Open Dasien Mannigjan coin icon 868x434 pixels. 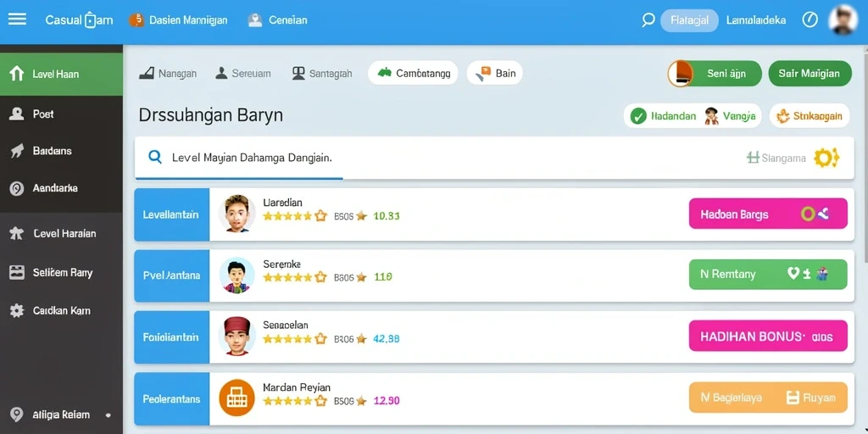tap(136, 20)
